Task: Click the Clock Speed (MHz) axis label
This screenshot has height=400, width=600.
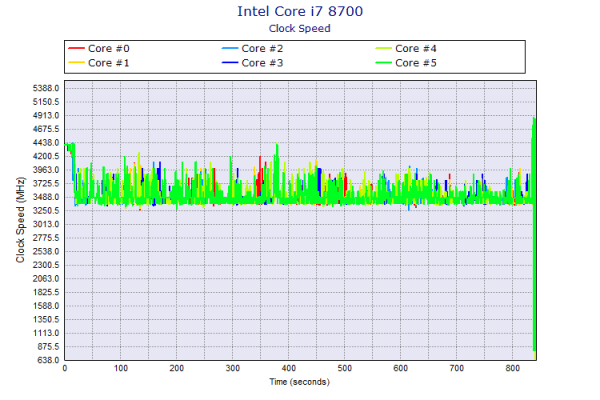Action: pos(20,220)
